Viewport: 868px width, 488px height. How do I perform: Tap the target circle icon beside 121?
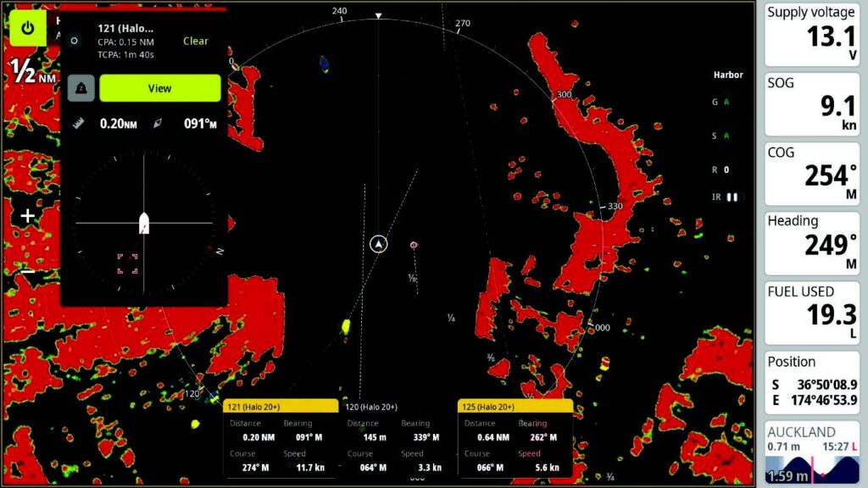pyautogui.click(x=75, y=41)
